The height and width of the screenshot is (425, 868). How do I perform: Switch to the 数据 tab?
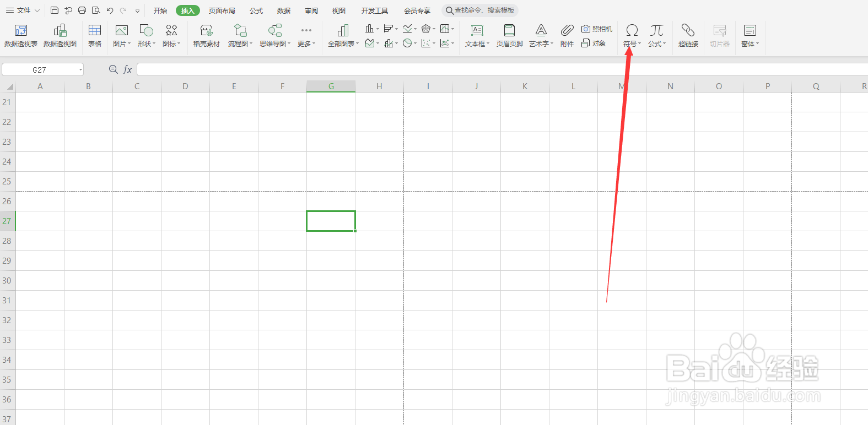[x=284, y=10]
